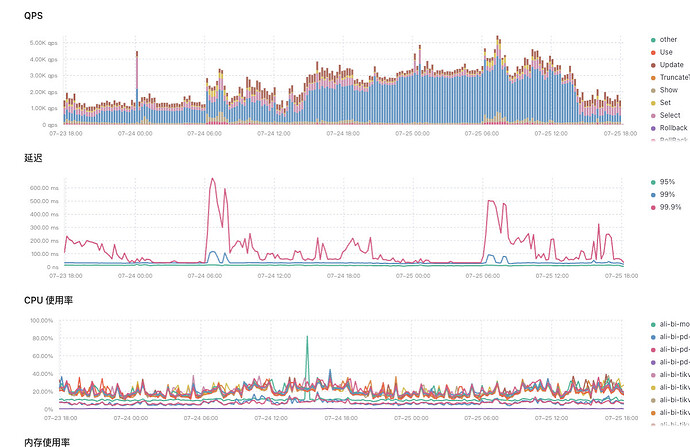Hide the 99% latency series
The width and height of the screenshot is (690, 447).
663,194
